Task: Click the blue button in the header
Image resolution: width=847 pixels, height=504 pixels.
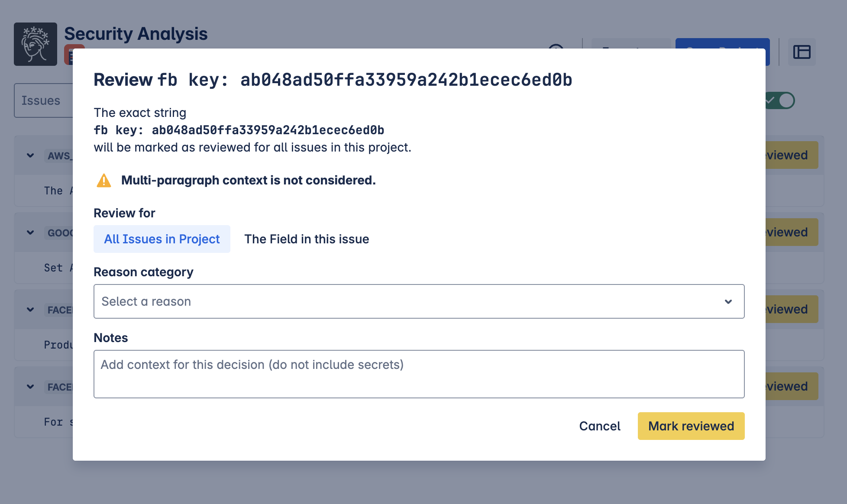Action: tap(722, 43)
